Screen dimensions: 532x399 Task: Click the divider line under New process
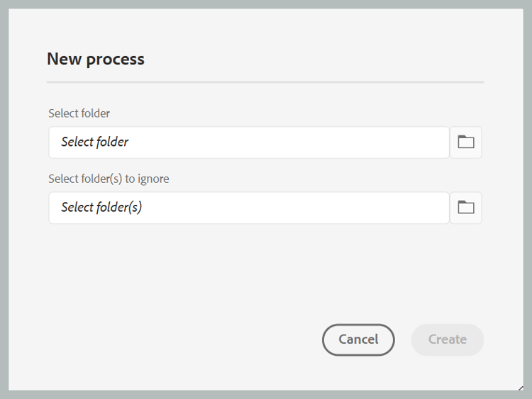tap(265, 82)
